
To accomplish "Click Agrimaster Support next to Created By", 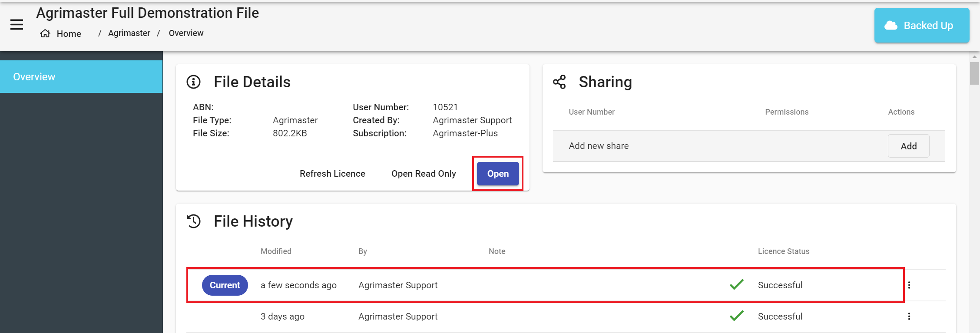I will (472, 120).
